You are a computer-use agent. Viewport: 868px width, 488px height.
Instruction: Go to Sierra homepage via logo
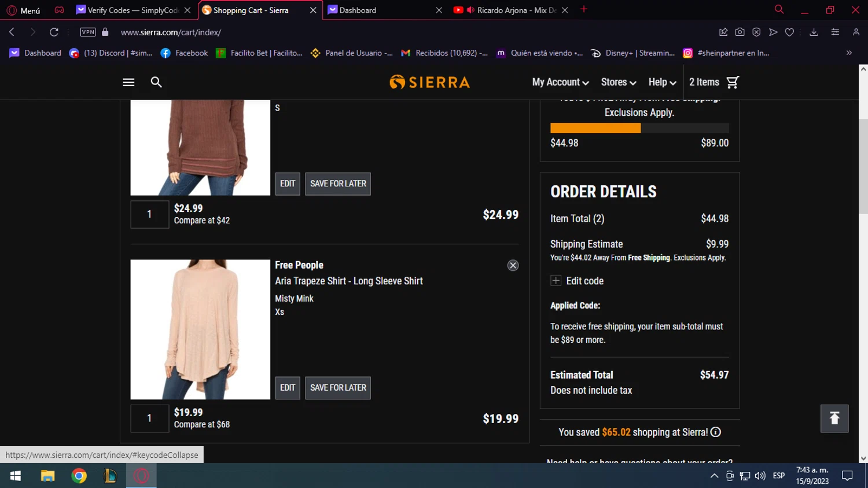click(429, 82)
